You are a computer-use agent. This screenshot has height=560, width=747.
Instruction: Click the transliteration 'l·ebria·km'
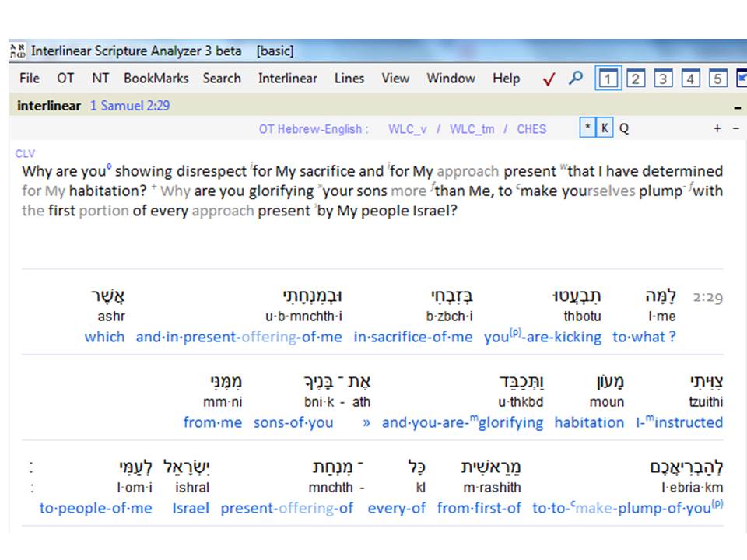[x=693, y=488]
